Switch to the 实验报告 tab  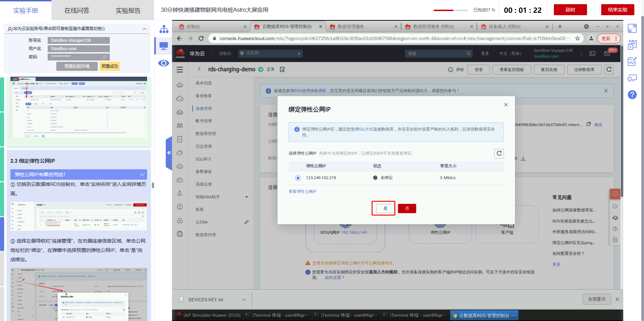coord(128,10)
